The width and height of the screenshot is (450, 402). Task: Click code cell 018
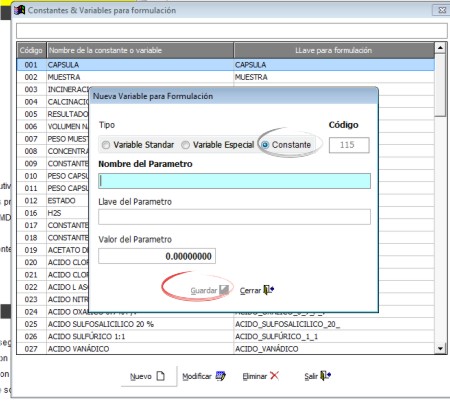click(31, 238)
